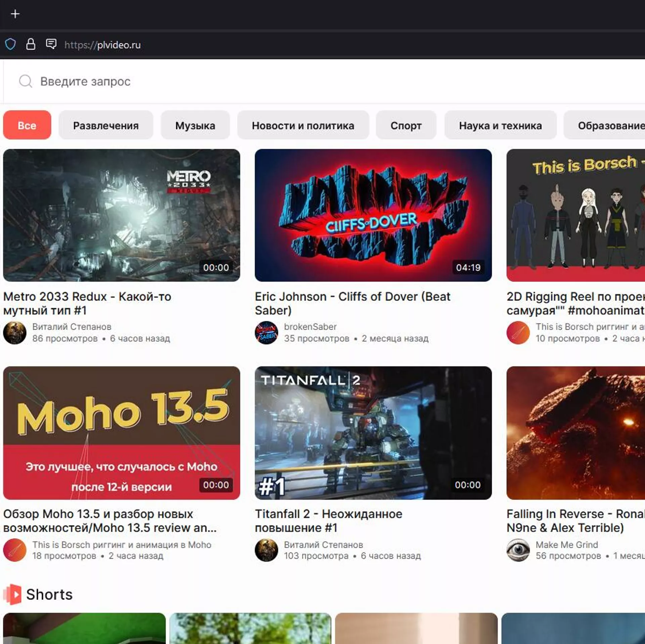This screenshot has width=645, height=644.
Task: Click the shield tracking protection icon
Action: pos(10,44)
